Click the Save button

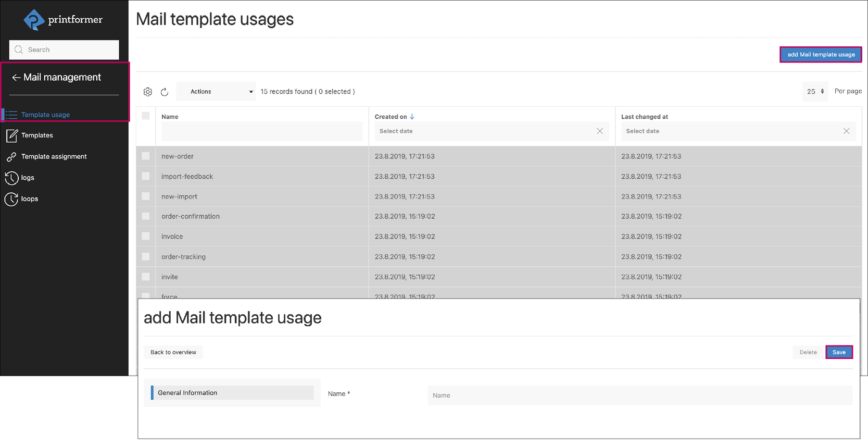tap(838, 352)
